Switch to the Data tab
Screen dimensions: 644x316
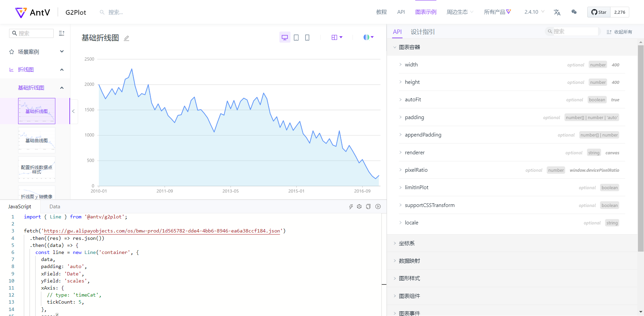[55, 206]
